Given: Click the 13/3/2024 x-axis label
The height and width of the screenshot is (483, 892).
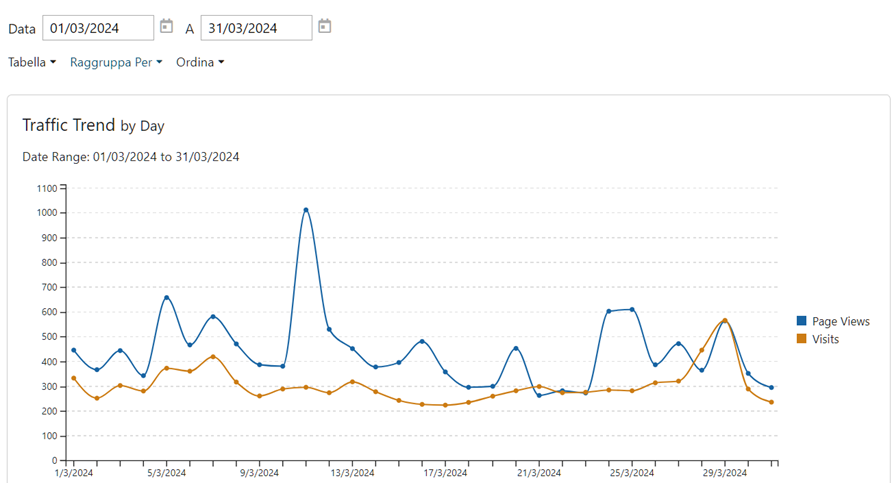Looking at the screenshot, I should tap(352, 473).
